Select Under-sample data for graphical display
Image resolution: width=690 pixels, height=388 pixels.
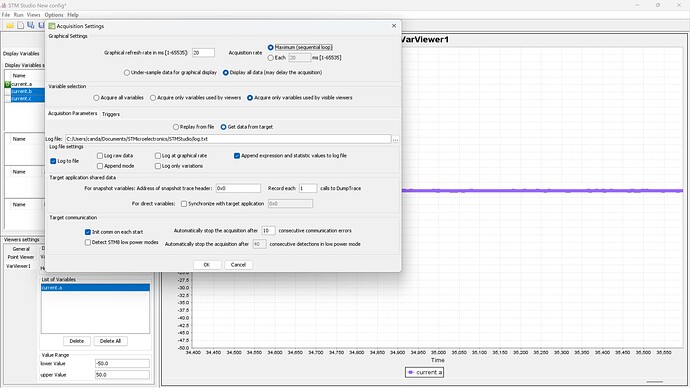[x=127, y=73]
